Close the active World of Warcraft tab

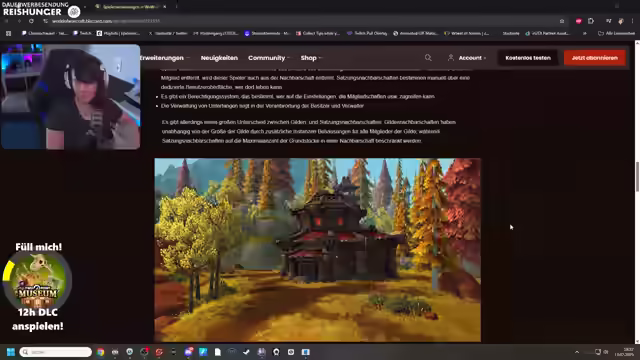click(x=164, y=7)
